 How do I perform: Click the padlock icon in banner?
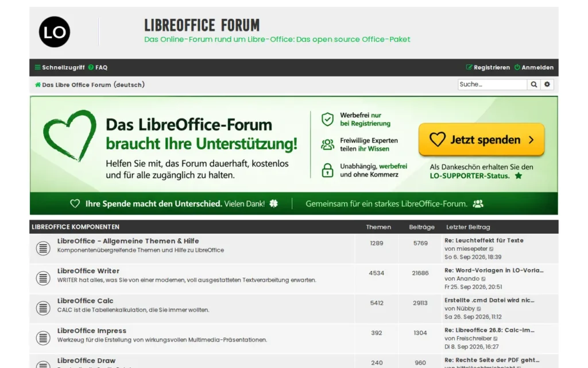click(327, 170)
